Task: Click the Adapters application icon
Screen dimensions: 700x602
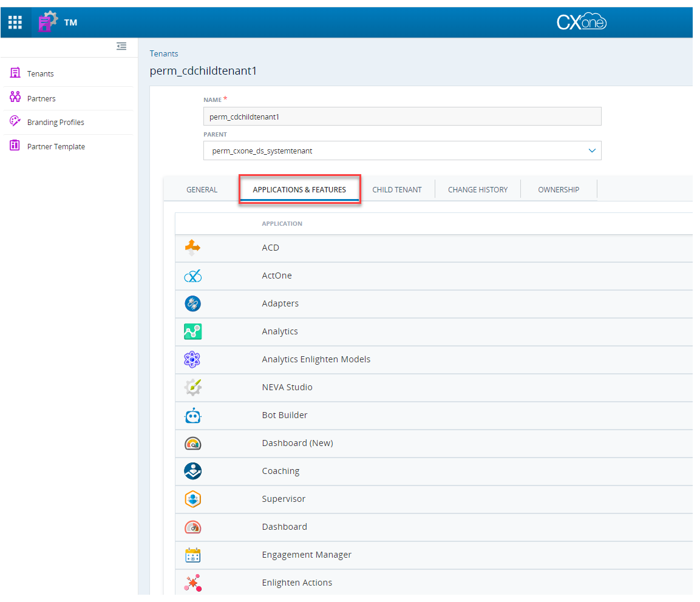Action: tap(193, 304)
